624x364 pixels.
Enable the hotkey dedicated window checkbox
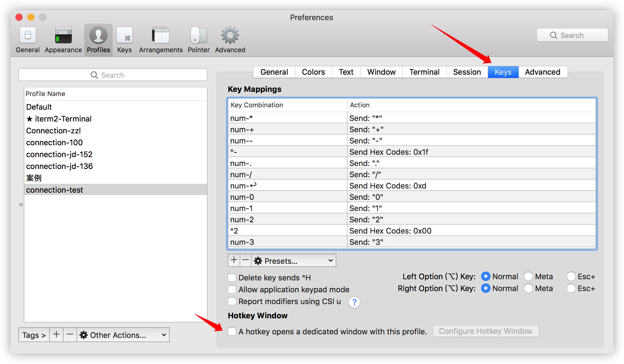pos(232,331)
